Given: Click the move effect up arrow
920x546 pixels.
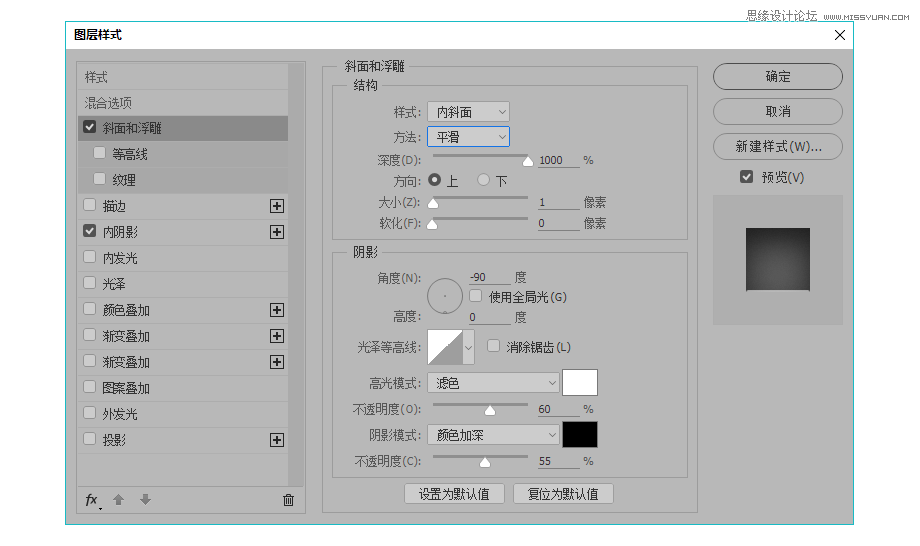Looking at the screenshot, I should click(119, 500).
